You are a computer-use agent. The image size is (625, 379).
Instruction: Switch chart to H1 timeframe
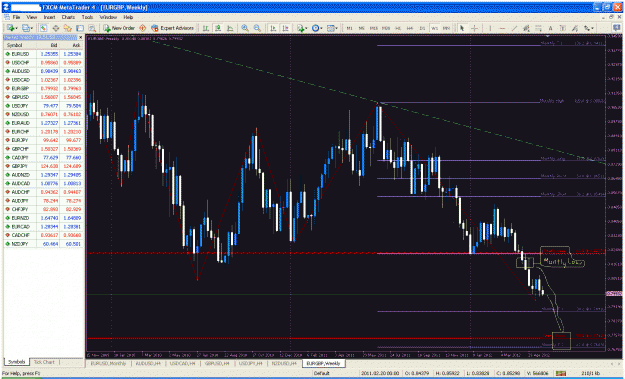coord(398,28)
